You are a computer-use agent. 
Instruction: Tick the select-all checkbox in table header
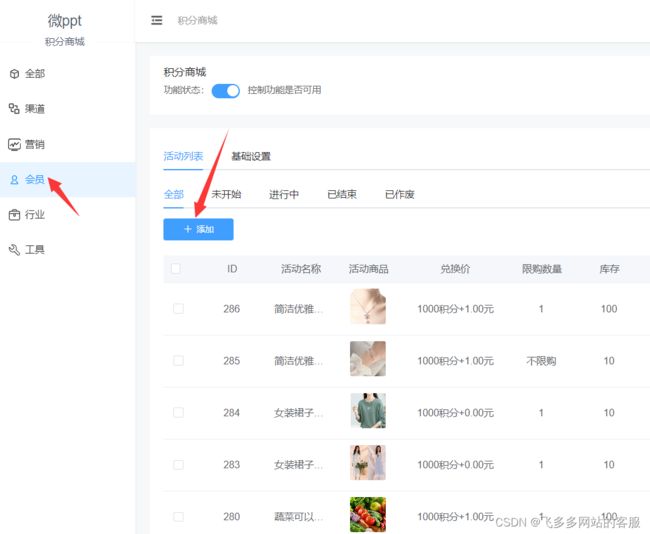(176, 269)
